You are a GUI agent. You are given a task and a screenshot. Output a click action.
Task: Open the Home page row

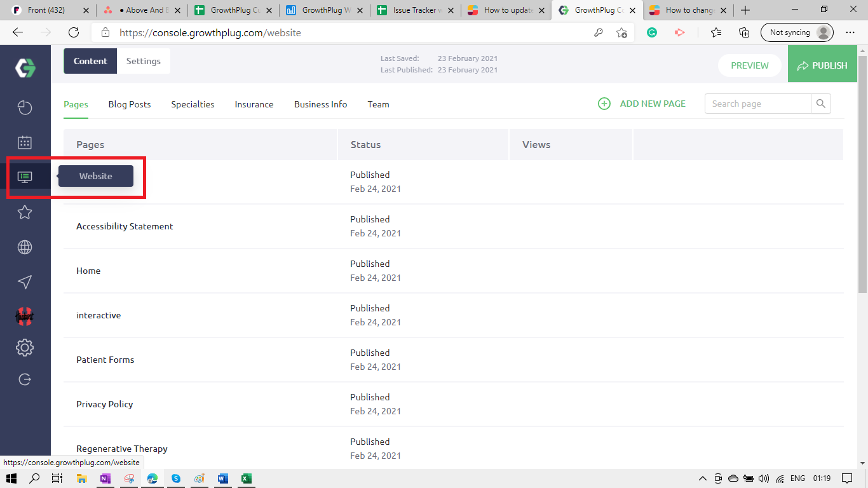[x=453, y=271]
